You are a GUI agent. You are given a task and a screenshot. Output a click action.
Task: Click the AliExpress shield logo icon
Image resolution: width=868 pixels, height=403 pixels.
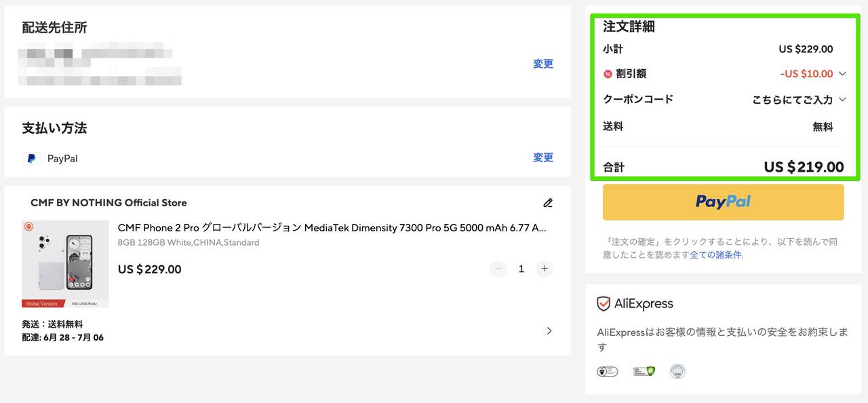pyautogui.click(x=604, y=304)
